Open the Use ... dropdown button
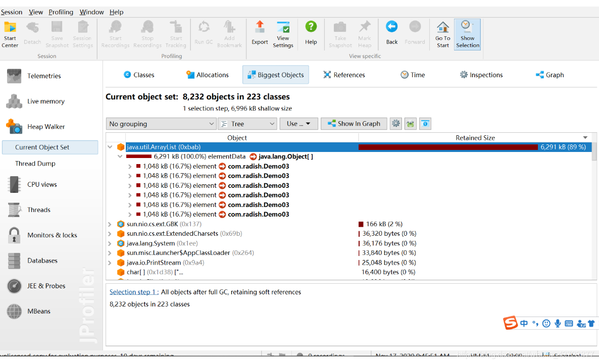 point(298,124)
